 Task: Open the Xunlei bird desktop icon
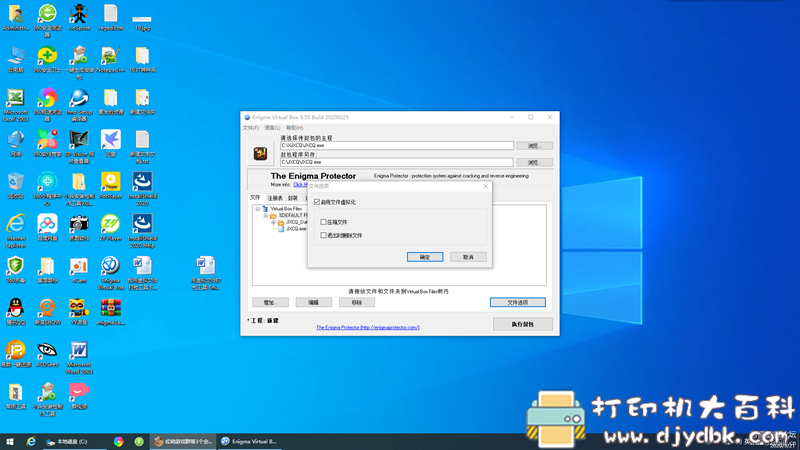pyautogui.click(x=111, y=143)
